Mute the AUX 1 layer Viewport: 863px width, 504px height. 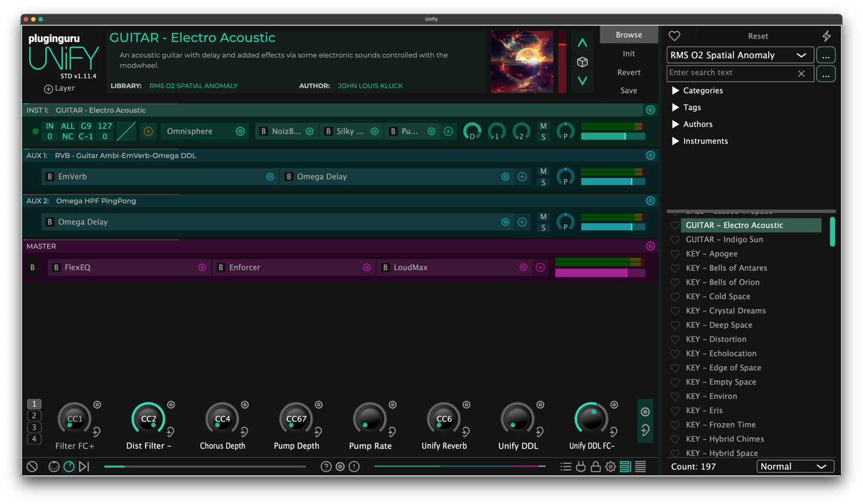(x=543, y=171)
